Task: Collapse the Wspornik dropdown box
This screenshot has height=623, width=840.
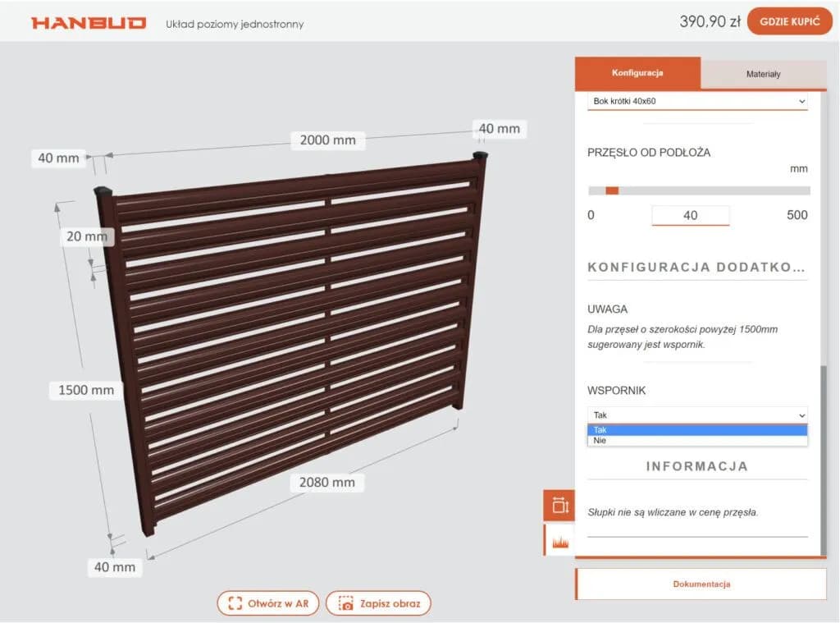Action: click(697, 415)
